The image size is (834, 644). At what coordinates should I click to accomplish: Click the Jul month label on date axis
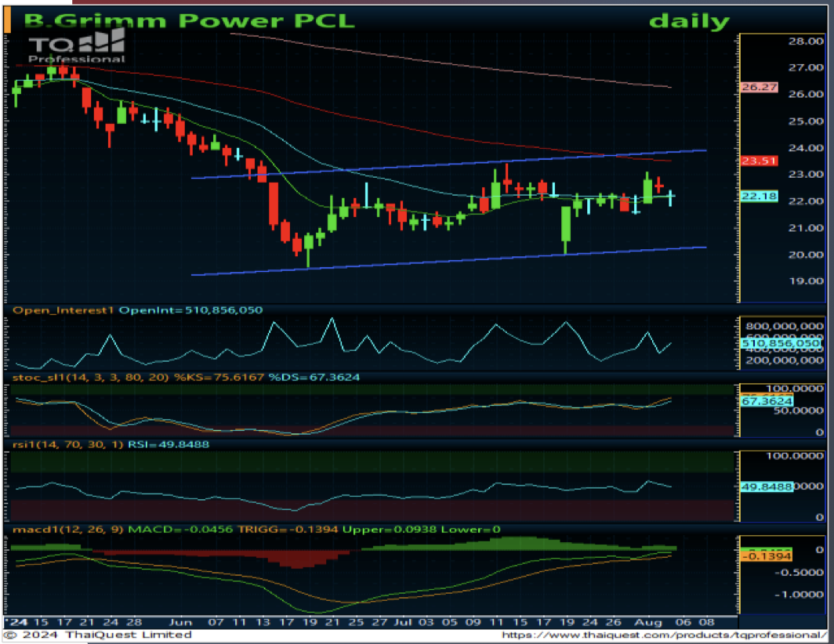(403, 621)
